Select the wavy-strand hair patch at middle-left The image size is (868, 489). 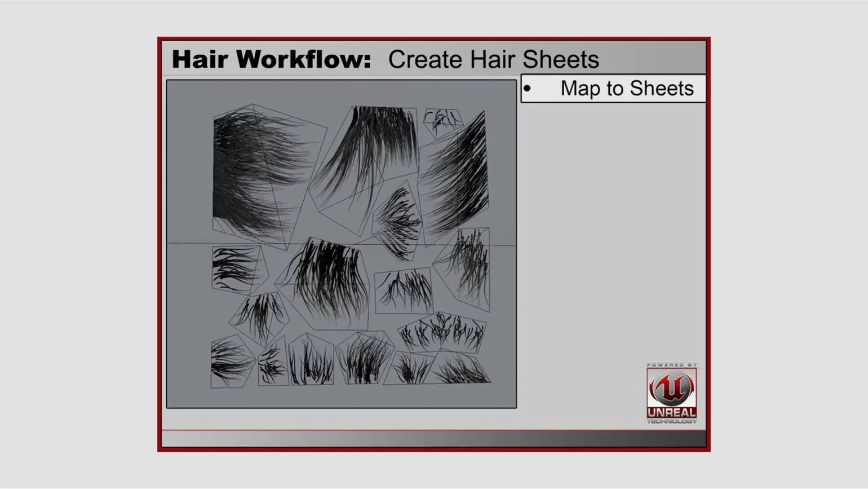point(235,269)
